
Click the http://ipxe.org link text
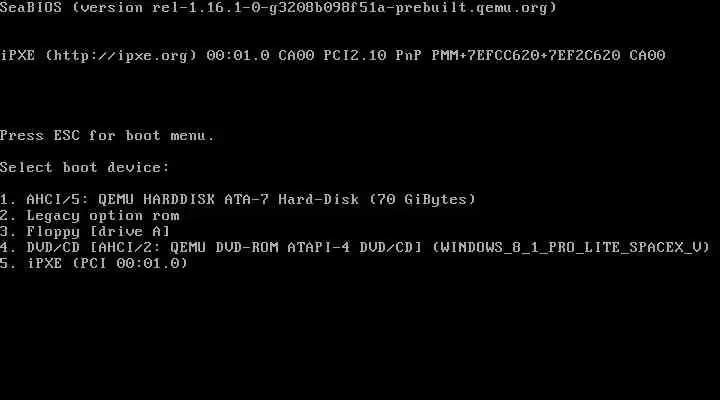(x=121, y=56)
